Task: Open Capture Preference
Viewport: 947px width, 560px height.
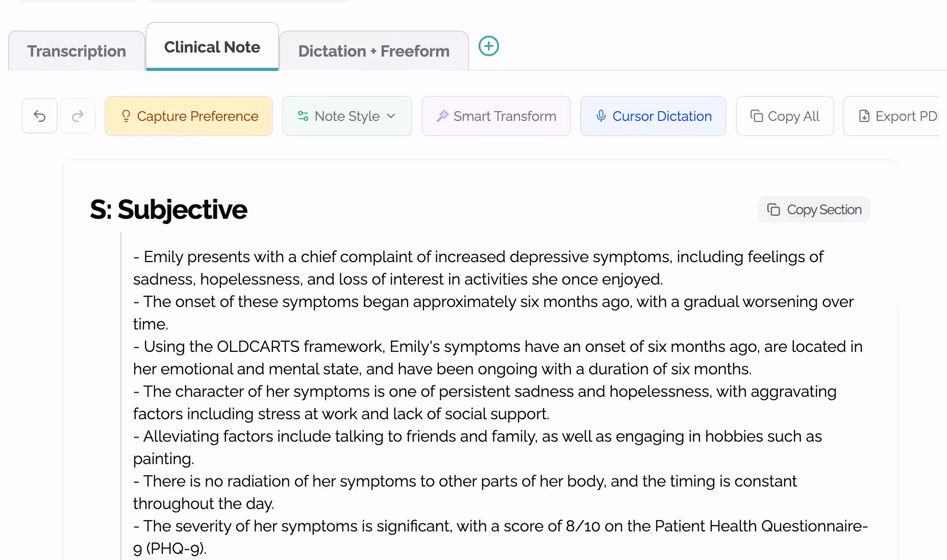Action: pyautogui.click(x=188, y=116)
